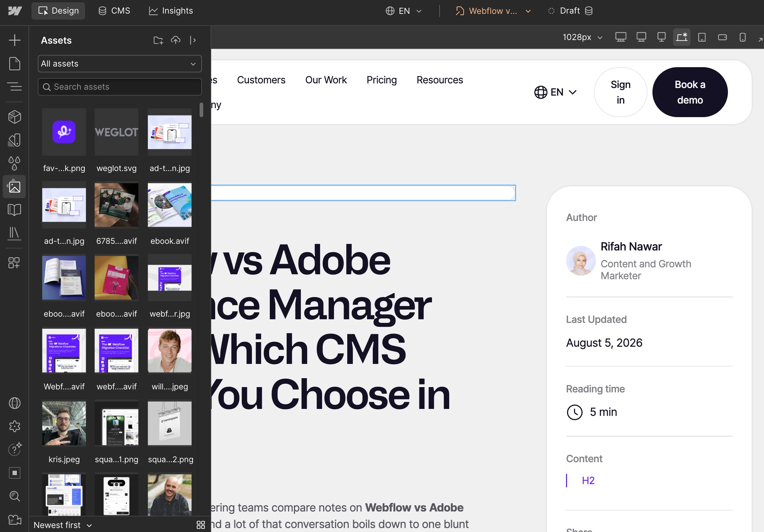Image resolution: width=764 pixels, height=532 pixels.
Task: Open the CMS book panel
Action: tap(15, 210)
